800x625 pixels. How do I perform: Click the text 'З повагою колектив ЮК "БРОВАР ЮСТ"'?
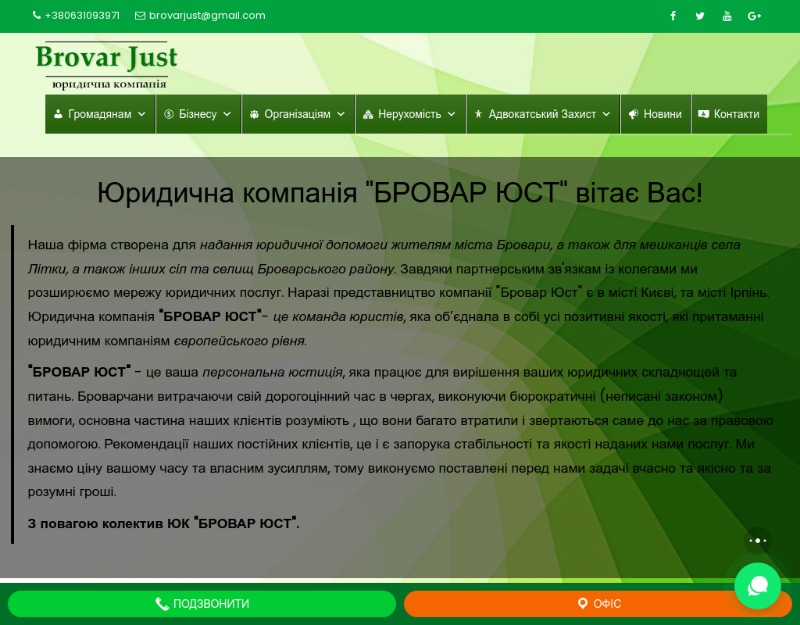[x=163, y=523]
